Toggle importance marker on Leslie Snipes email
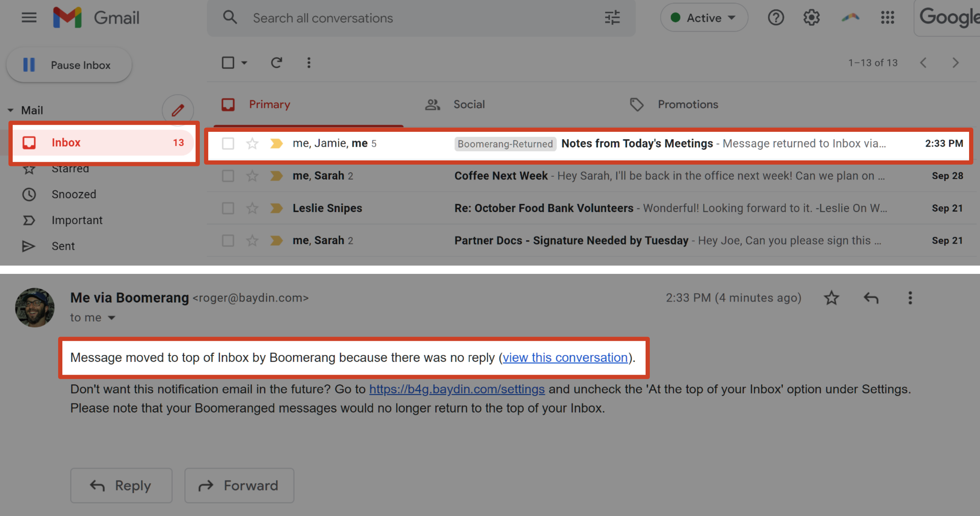980x516 pixels. (x=277, y=208)
